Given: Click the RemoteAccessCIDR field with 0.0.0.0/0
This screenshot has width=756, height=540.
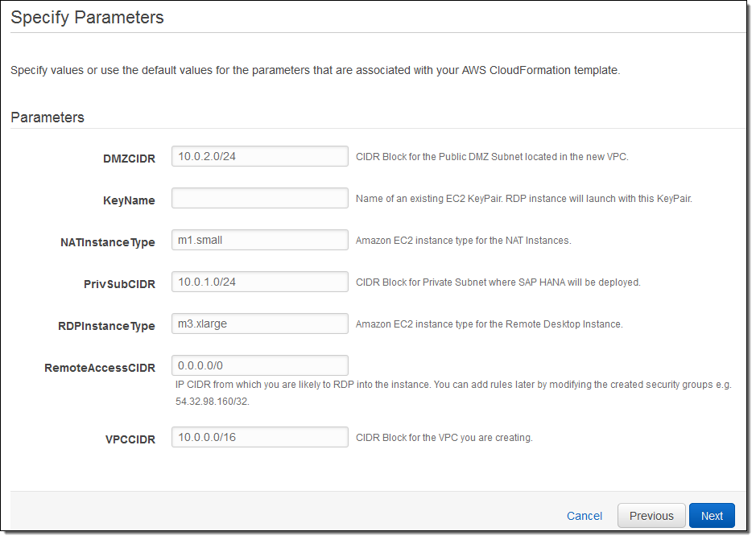Looking at the screenshot, I should [x=259, y=365].
